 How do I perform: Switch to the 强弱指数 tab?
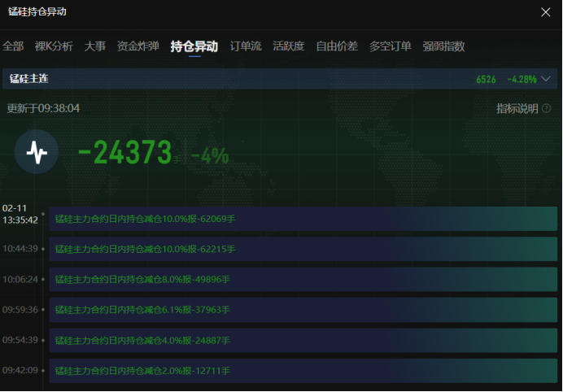[444, 46]
